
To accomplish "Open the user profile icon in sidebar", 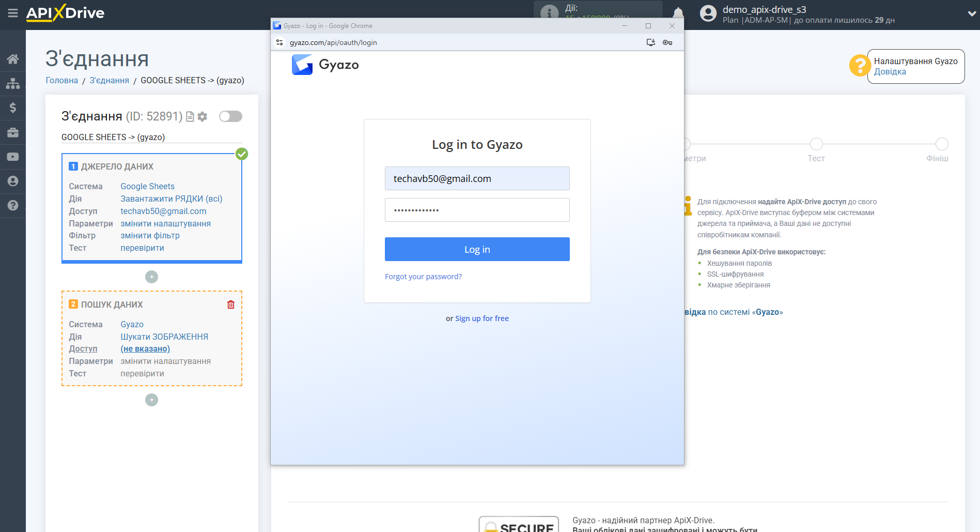I will tap(13, 180).
